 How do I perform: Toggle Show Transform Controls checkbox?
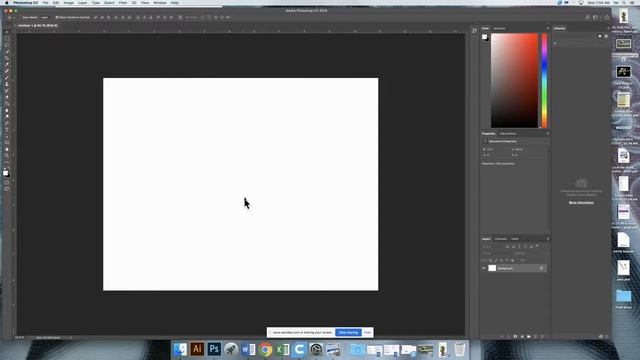point(57,18)
